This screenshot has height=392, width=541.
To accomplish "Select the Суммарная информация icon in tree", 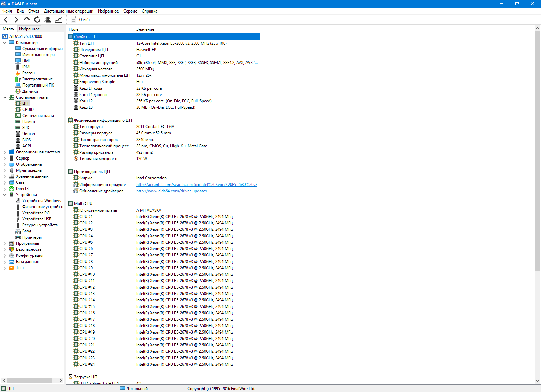I will click(x=18, y=49).
